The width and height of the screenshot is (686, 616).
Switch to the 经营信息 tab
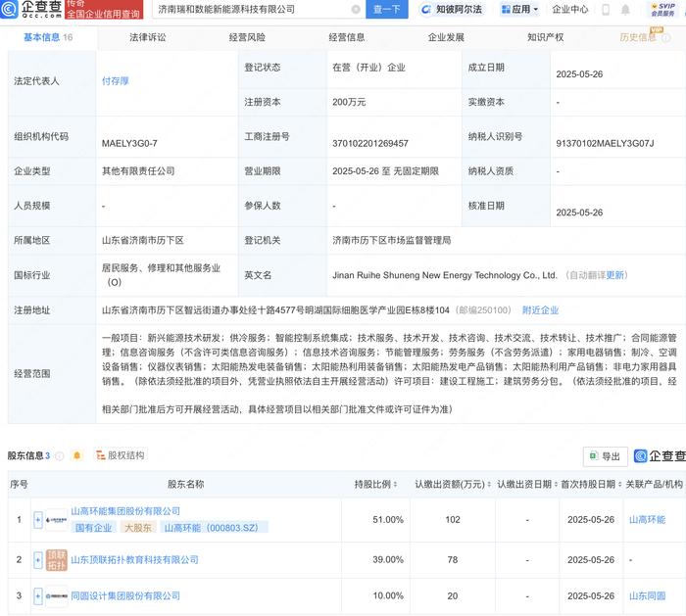[347, 37]
